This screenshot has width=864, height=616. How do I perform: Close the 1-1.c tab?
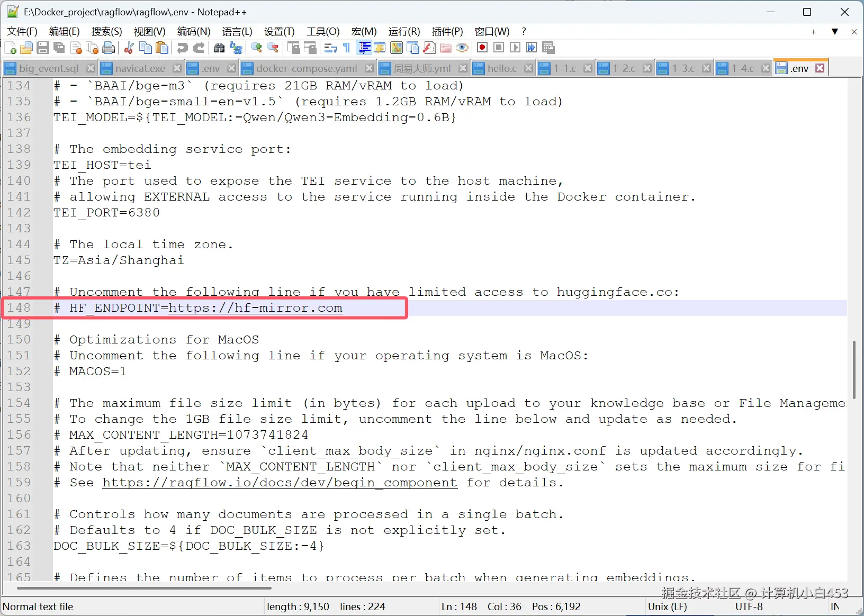pyautogui.click(x=588, y=68)
